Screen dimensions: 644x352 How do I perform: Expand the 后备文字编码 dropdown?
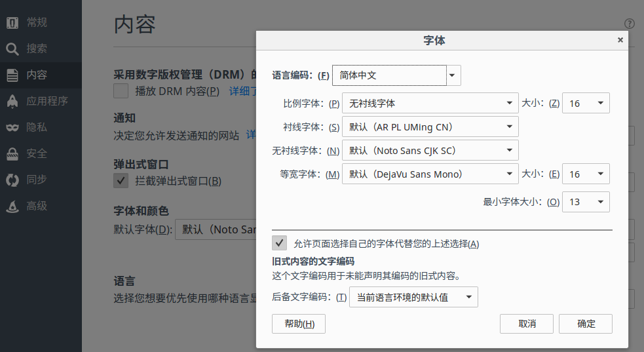pyautogui.click(x=413, y=297)
